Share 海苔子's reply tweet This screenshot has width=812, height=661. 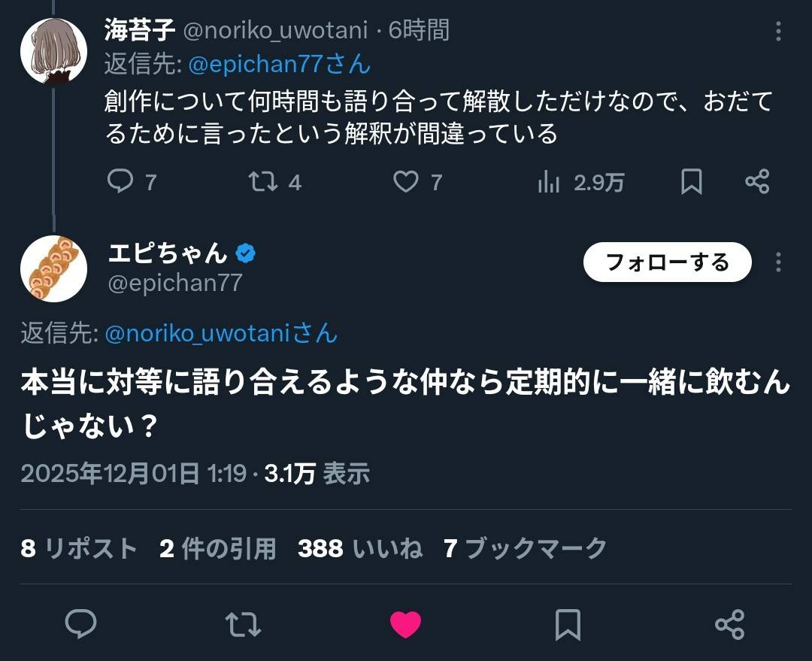pyautogui.click(x=756, y=181)
